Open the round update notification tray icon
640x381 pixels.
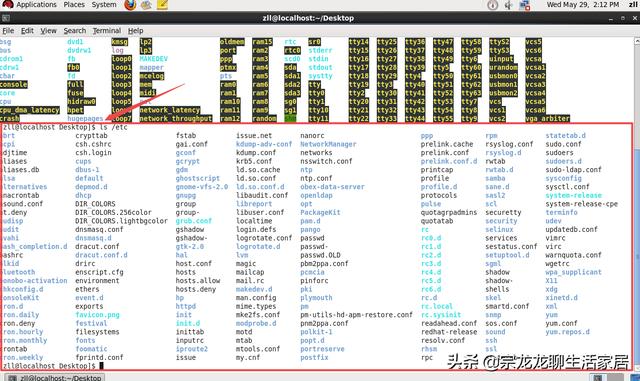(493, 5)
